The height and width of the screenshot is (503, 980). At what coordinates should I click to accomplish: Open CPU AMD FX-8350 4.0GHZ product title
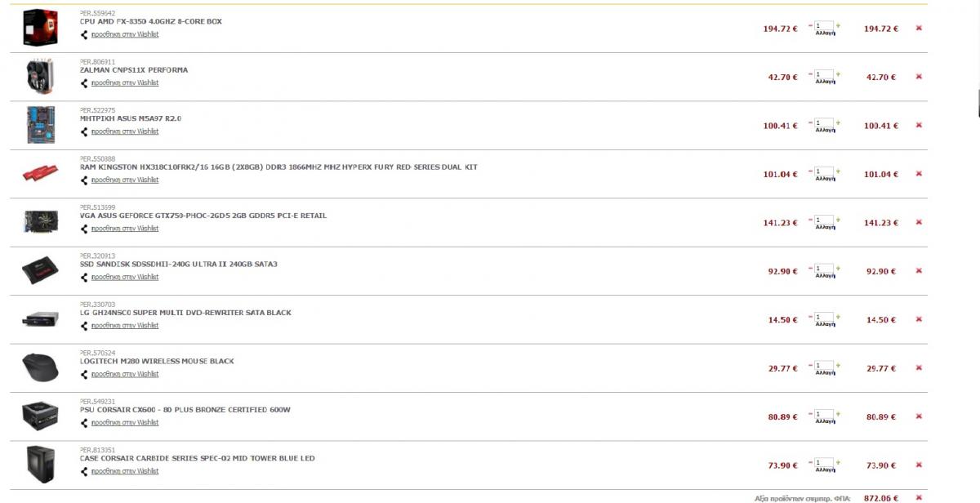coord(151,21)
